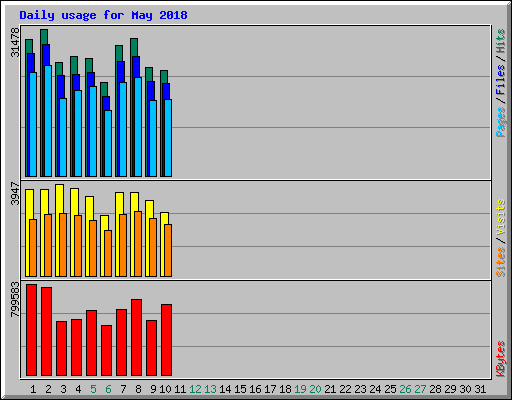The image size is (512, 400).
Task: Click the red KBytes bar for day 10
Action: point(166,340)
